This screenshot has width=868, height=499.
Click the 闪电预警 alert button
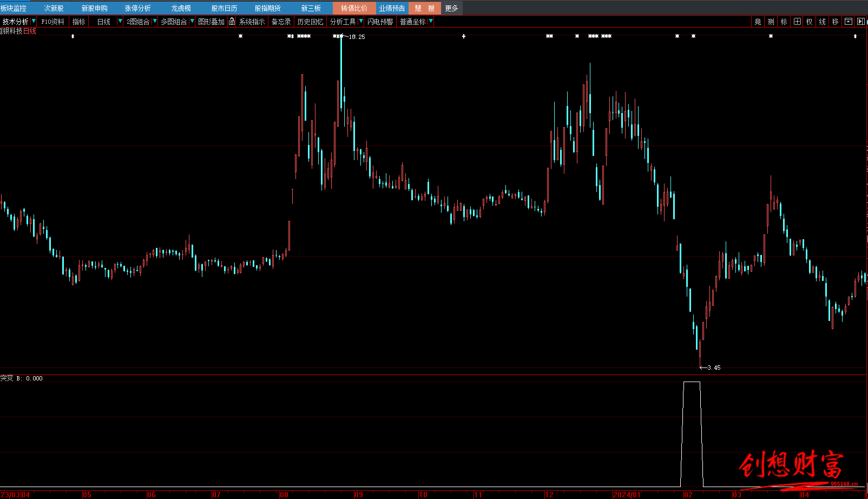coord(380,22)
